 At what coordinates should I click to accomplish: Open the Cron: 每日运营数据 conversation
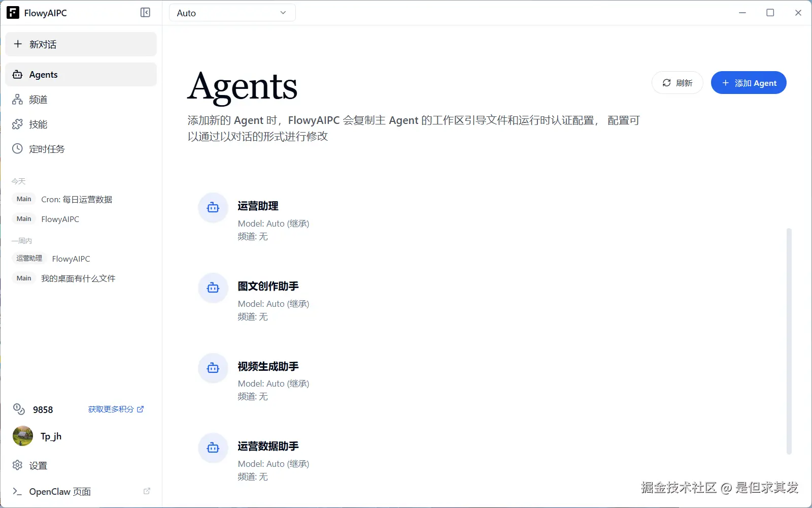[76, 199]
